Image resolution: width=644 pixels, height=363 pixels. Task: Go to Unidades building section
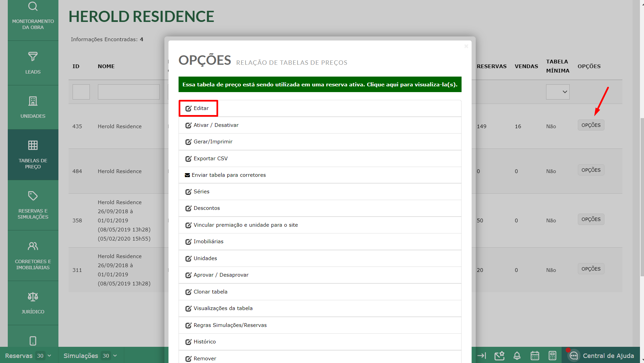tap(33, 107)
